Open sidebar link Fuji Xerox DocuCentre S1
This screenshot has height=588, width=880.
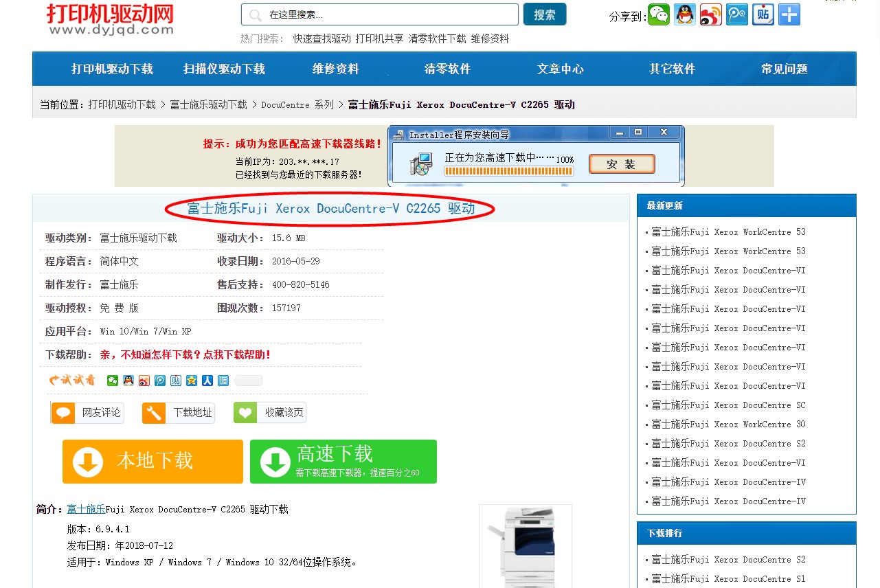[x=729, y=579]
